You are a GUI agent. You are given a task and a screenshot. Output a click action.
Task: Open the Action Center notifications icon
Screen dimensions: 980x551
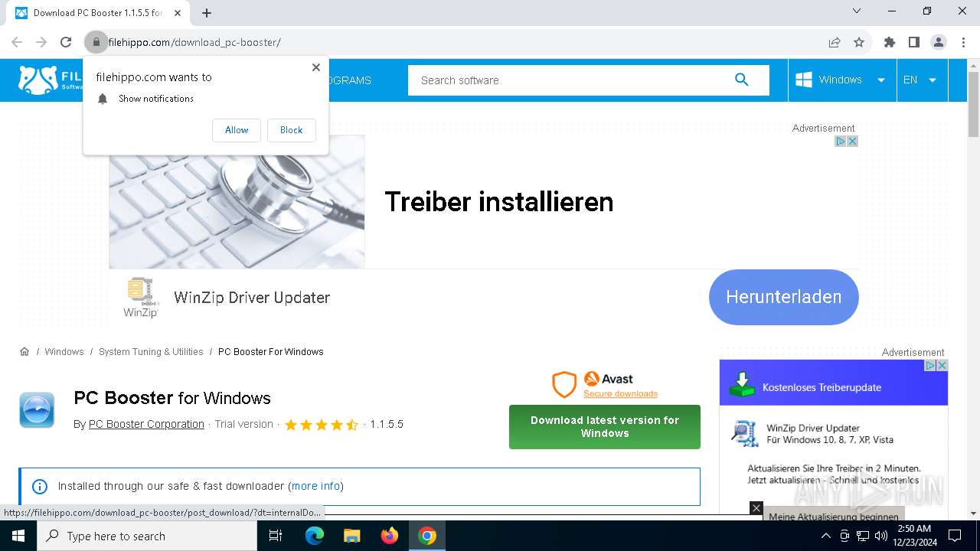coord(955,536)
